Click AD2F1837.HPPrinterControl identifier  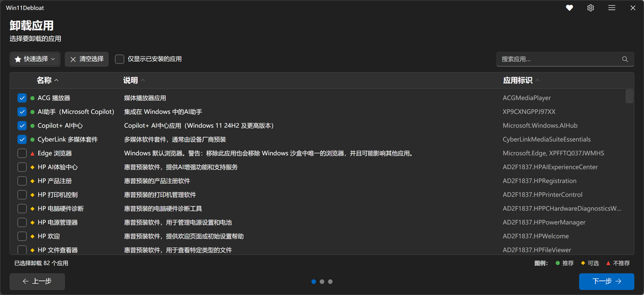[543, 195]
